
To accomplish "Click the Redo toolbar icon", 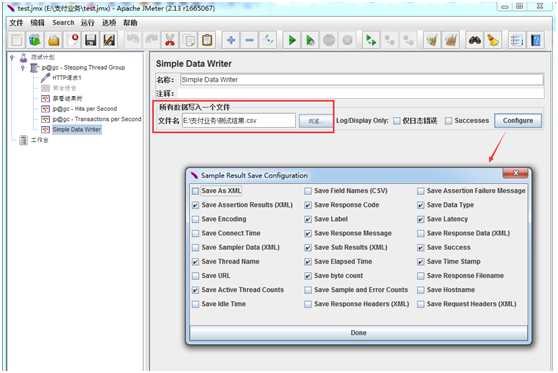I will 151,40.
